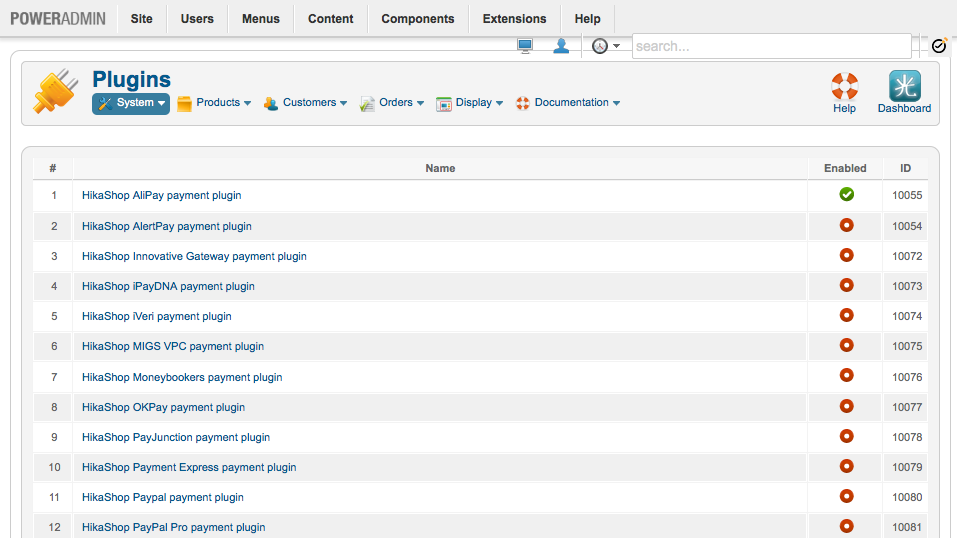Disable the AliPay payment plugin toggle
This screenshot has height=538, width=957.
[x=847, y=194]
